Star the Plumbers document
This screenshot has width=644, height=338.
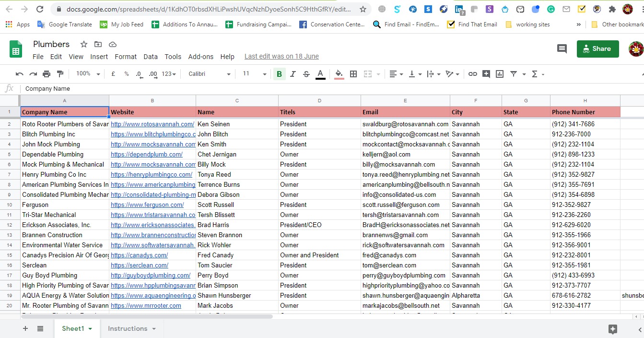coord(84,44)
